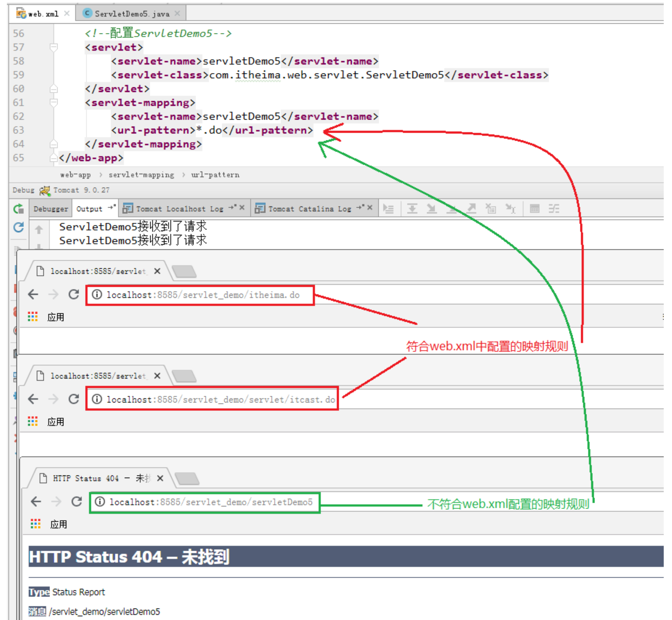Close the Tomcat Localhost Log tab
Image resolution: width=672 pixels, height=620 pixels.
tap(242, 207)
